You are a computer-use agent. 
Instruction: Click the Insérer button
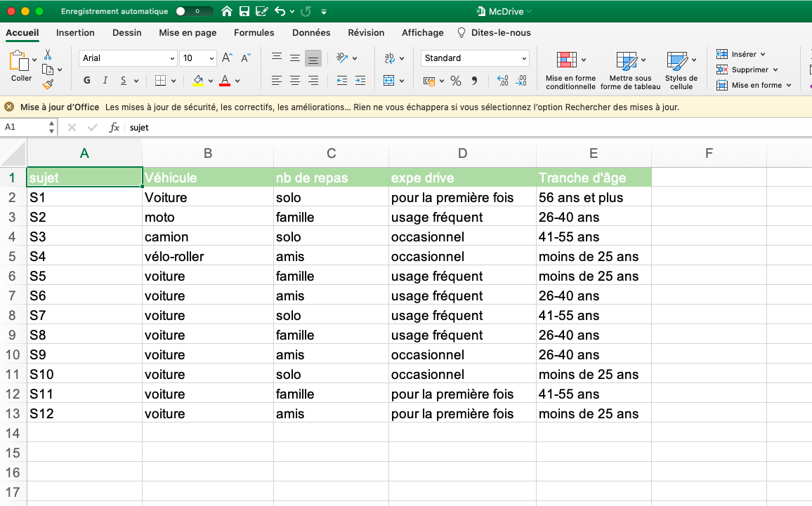[742, 54]
